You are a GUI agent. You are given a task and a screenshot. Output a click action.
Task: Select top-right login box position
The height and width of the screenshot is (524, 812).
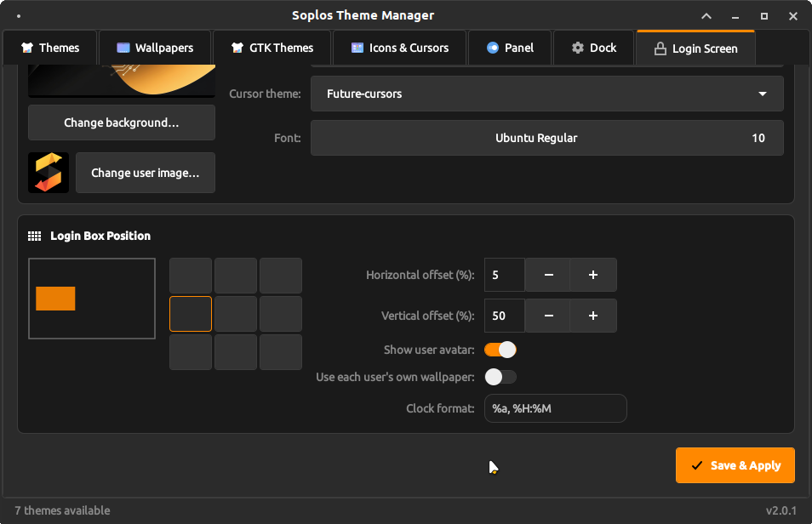tap(281, 276)
